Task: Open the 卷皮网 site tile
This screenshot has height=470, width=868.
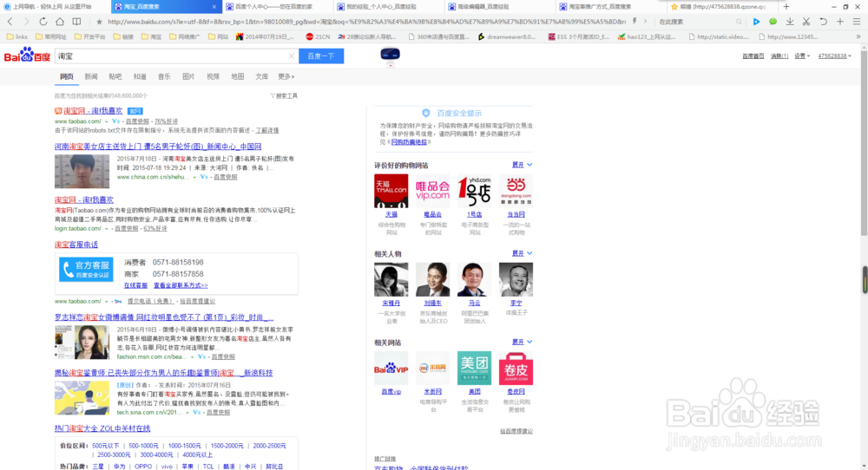Action: (516, 369)
